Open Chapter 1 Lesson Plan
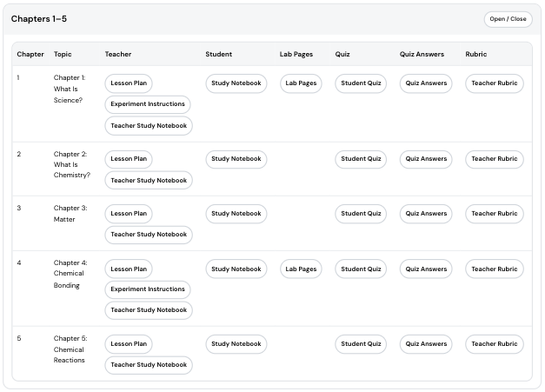This screenshot has height=392, width=545. pos(129,83)
